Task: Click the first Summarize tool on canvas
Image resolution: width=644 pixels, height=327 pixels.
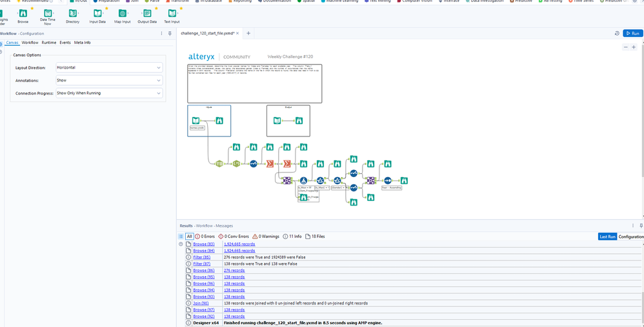Action: (270, 163)
